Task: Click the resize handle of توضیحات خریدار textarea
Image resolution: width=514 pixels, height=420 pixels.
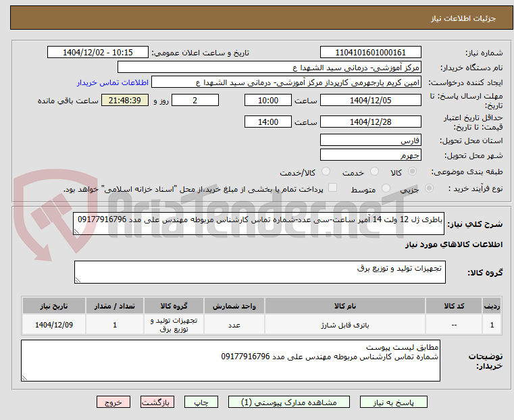Action: pyautogui.click(x=24, y=377)
